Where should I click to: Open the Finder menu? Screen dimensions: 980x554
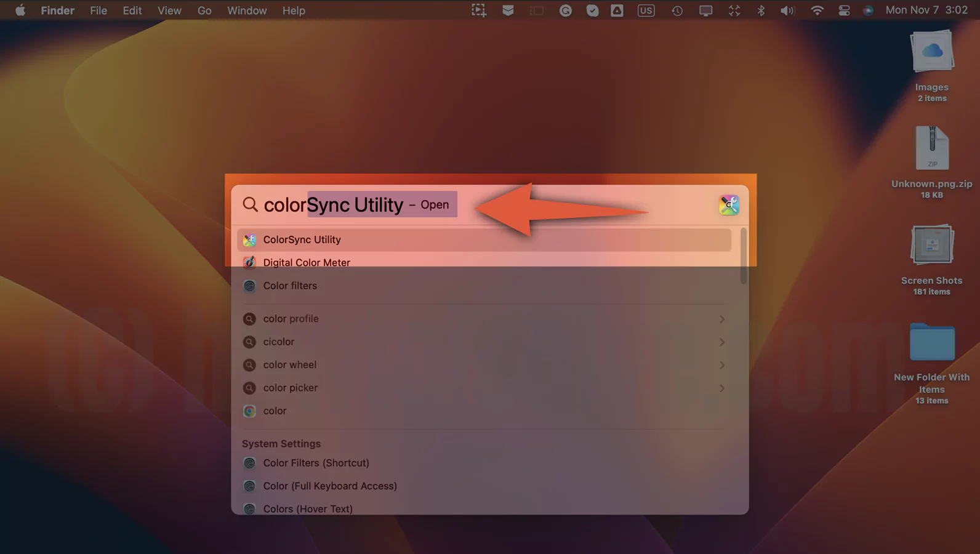coord(57,10)
